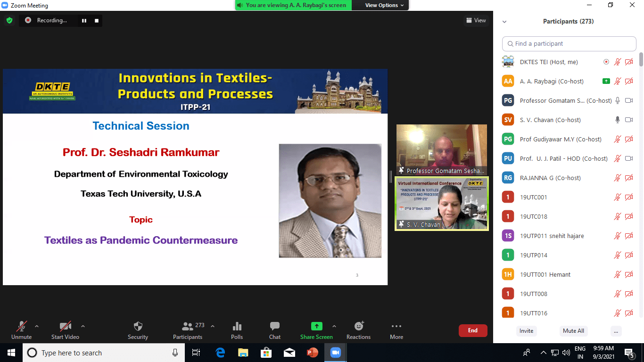Toggle microphone of Professor Gomatam S...
The width and height of the screenshot is (644, 362).
click(618, 100)
